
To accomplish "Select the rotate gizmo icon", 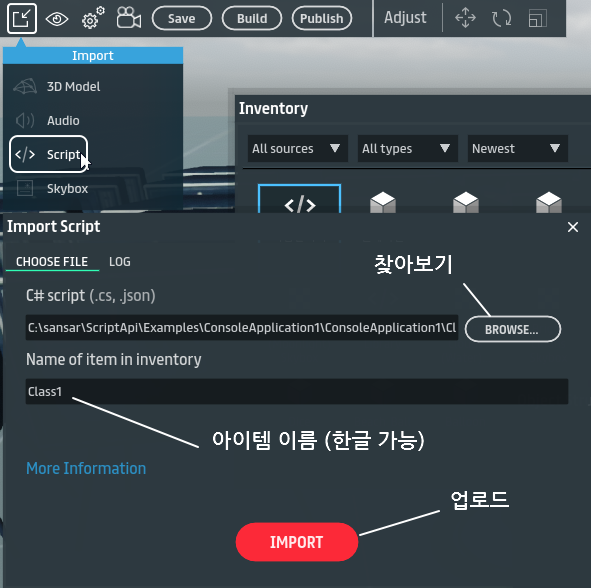I will [x=501, y=18].
